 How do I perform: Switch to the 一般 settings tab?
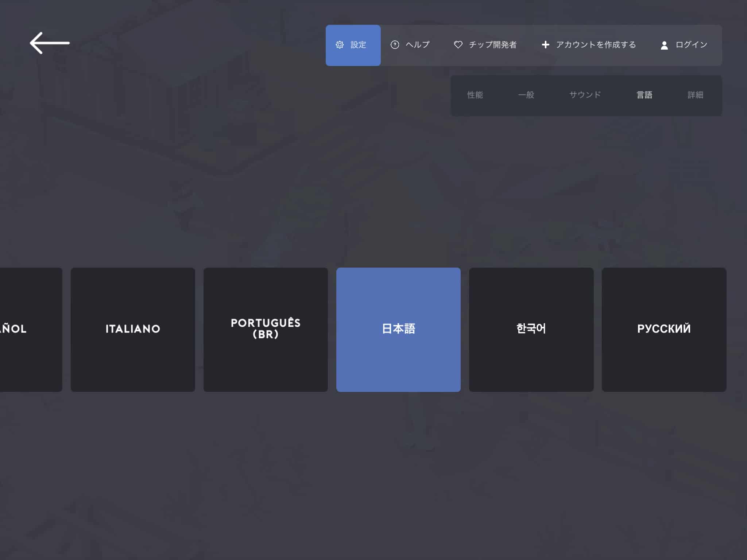point(527,95)
